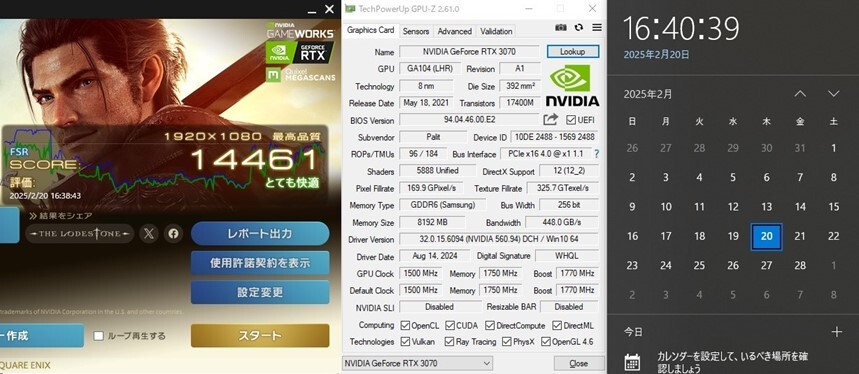Click the GPU-Z screenshot camera icon
The width and height of the screenshot is (859, 374).
click(x=560, y=27)
